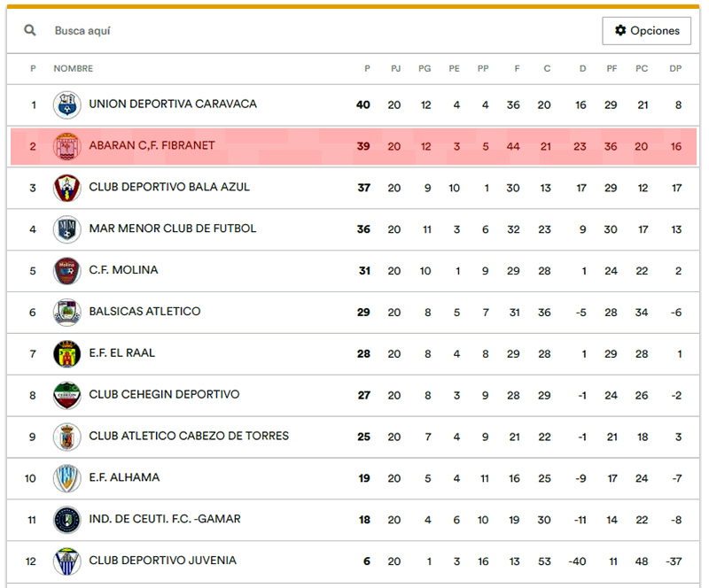This screenshot has width=709, height=588.
Task: Click the Club Deportivo Juvenia crest
Action: tap(66, 561)
